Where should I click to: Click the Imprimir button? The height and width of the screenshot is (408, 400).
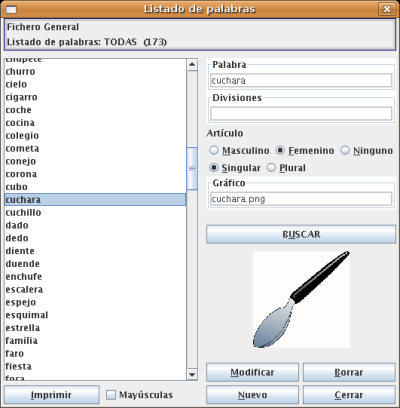[52, 395]
